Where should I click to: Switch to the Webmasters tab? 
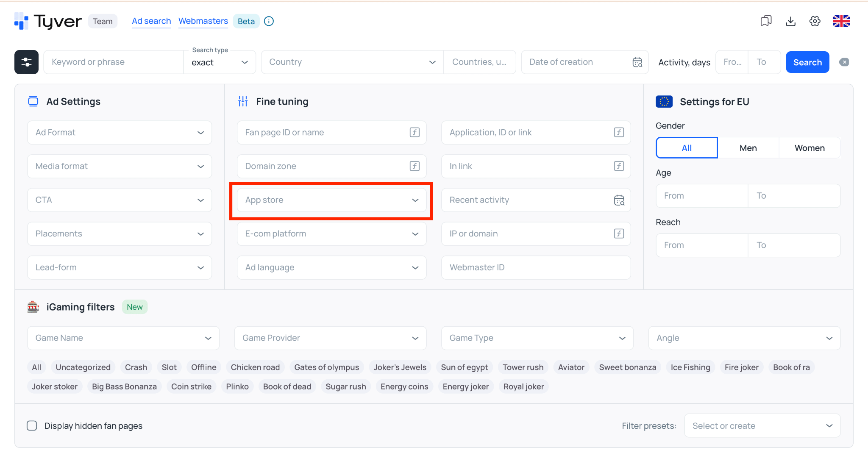coord(203,21)
